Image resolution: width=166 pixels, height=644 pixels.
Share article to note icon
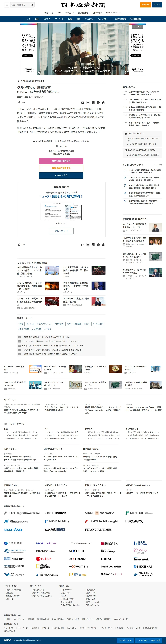click(88, 102)
